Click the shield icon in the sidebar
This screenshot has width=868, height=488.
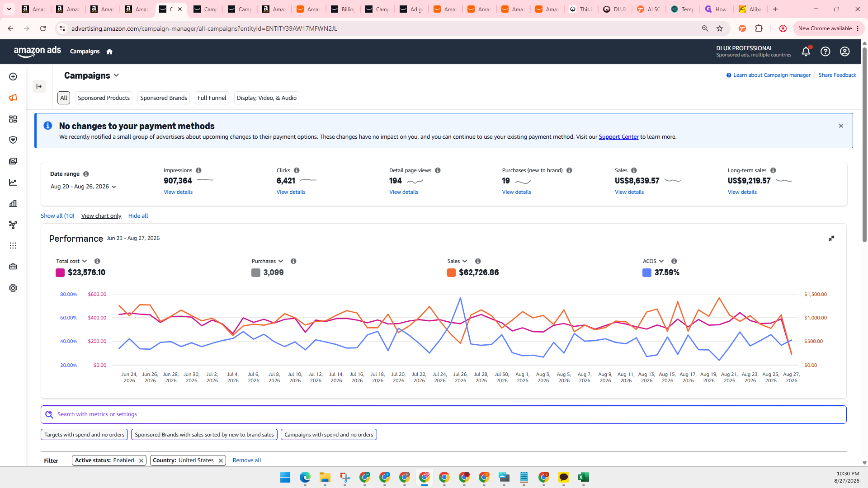coord(13,140)
